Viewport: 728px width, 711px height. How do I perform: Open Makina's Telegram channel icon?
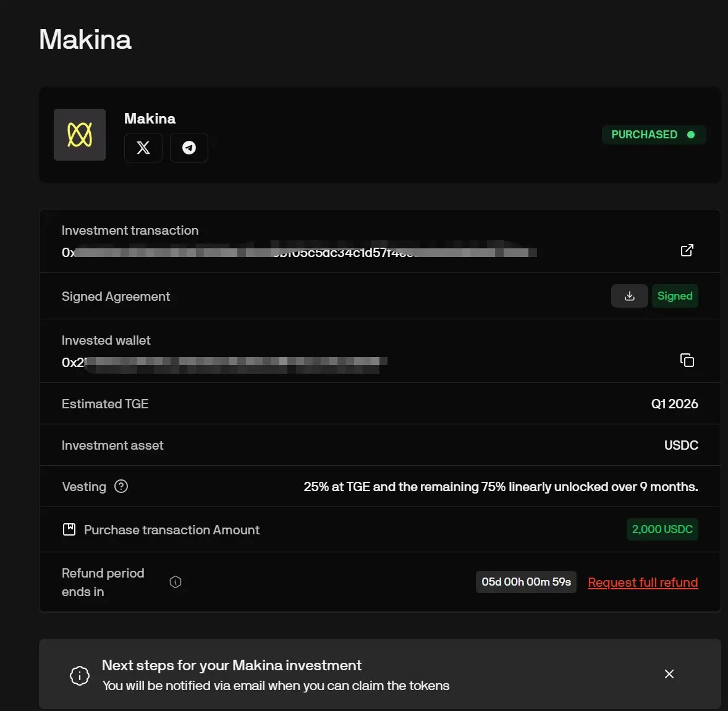click(x=189, y=148)
